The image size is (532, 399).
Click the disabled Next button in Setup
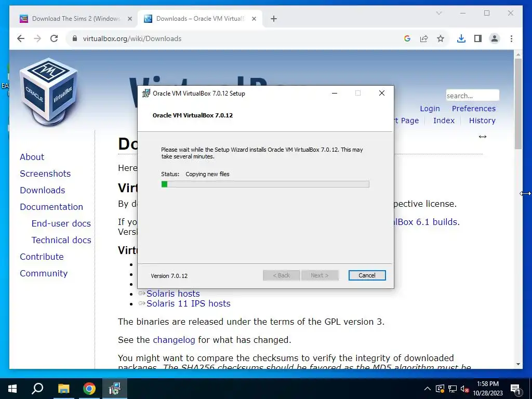(320, 275)
